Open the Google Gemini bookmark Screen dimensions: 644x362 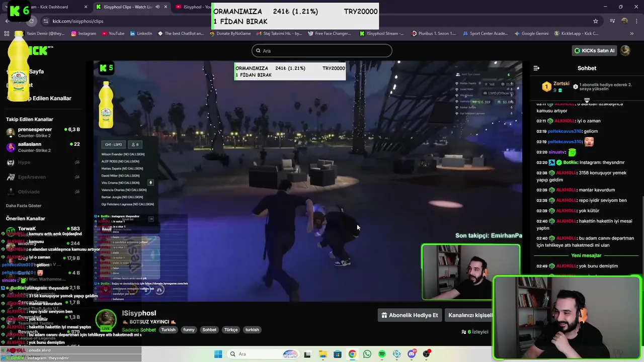coord(531,34)
